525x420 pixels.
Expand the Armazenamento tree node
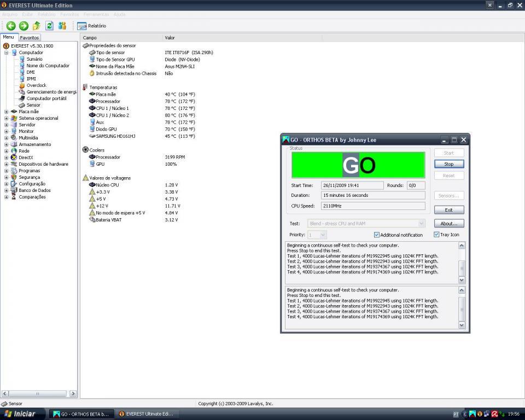click(x=6, y=144)
